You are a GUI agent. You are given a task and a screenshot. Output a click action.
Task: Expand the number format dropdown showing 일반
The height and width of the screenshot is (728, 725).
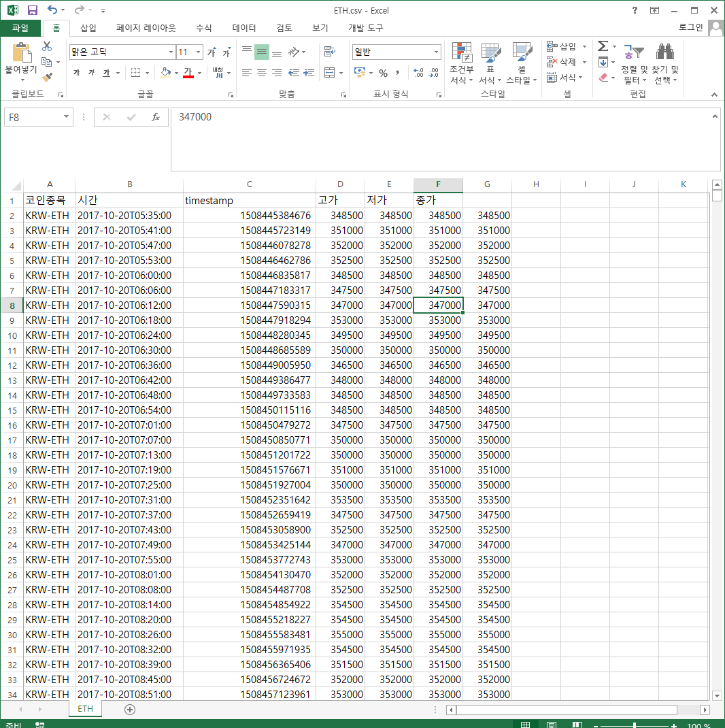coord(436,52)
